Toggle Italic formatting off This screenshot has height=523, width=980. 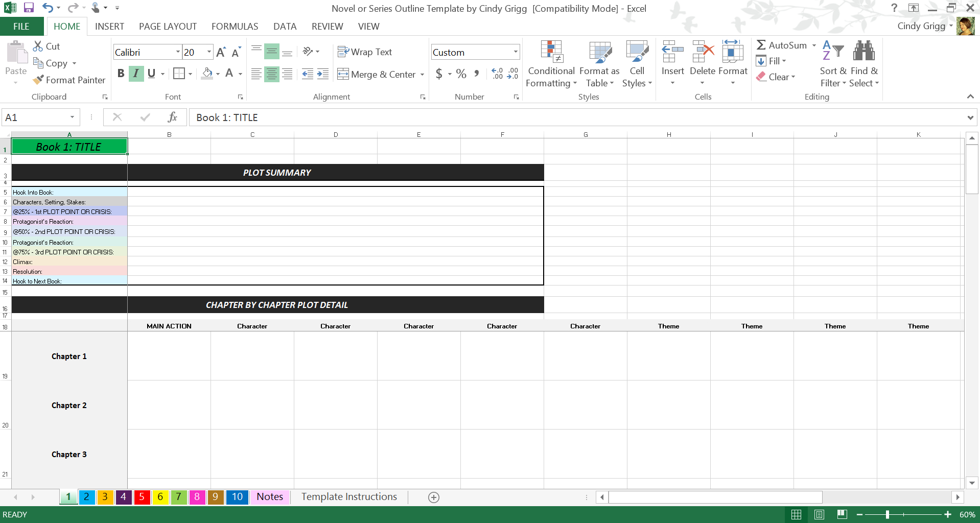136,74
